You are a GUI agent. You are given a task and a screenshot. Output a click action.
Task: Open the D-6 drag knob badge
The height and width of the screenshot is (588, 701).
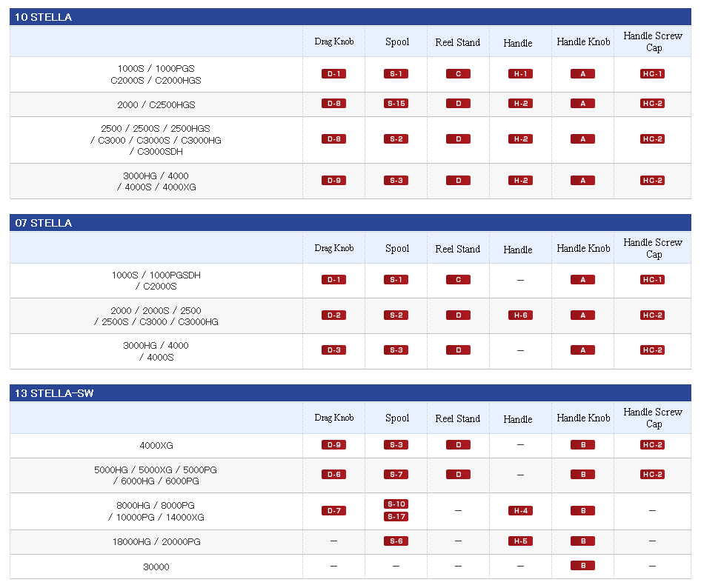coord(333,475)
